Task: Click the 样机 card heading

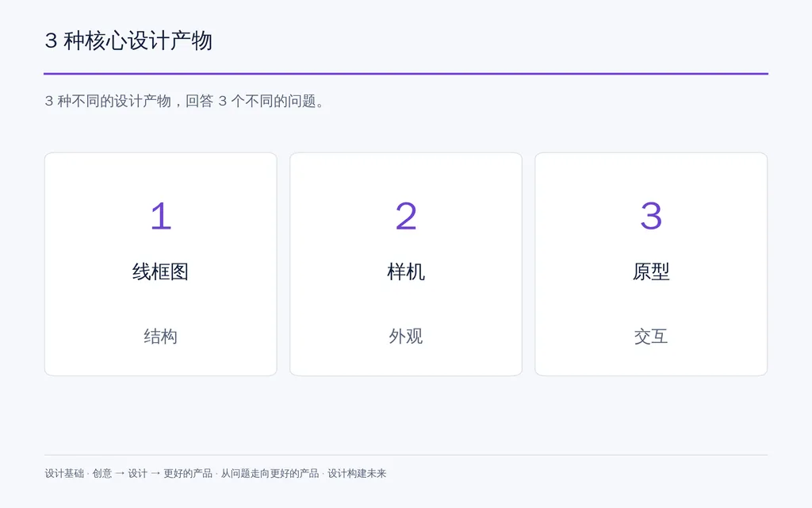Action: 406,271
